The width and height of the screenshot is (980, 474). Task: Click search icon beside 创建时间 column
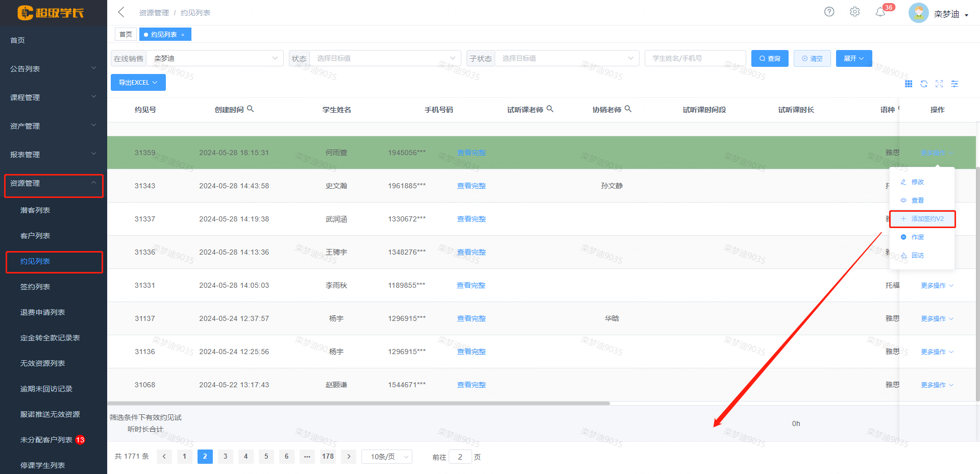[x=250, y=109]
